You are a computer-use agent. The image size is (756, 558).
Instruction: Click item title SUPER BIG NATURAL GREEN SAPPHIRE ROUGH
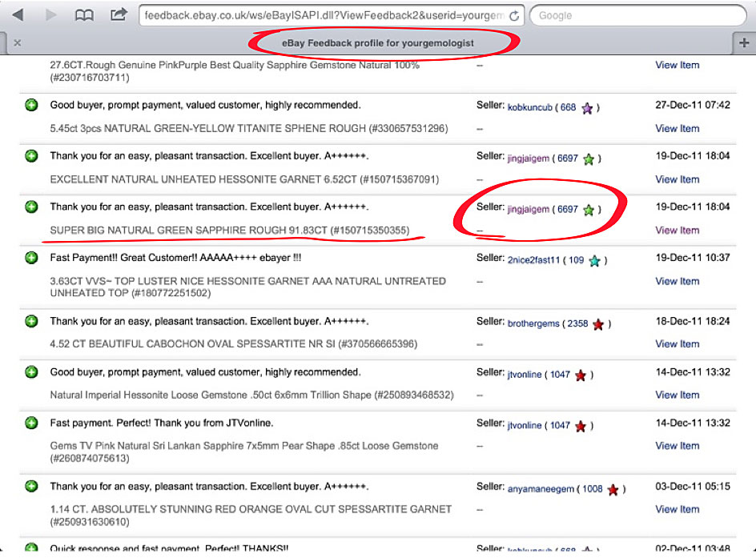pyautogui.click(x=230, y=231)
